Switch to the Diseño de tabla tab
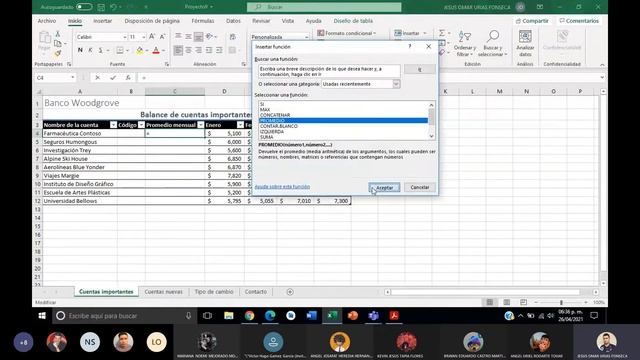The width and height of the screenshot is (640, 360). click(353, 21)
